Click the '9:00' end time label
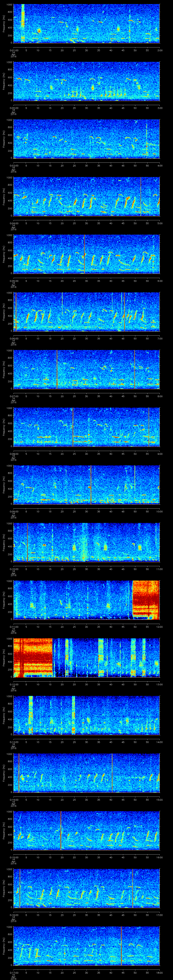The image size is (173, 980). (160, 454)
